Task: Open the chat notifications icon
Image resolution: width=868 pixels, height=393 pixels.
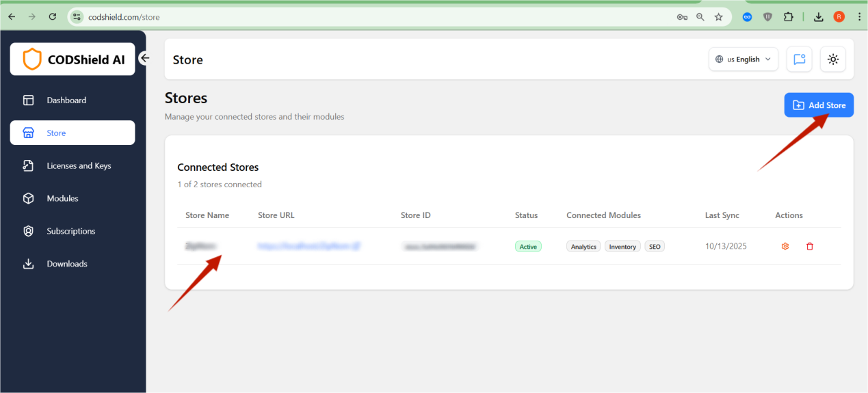Action: (x=799, y=59)
